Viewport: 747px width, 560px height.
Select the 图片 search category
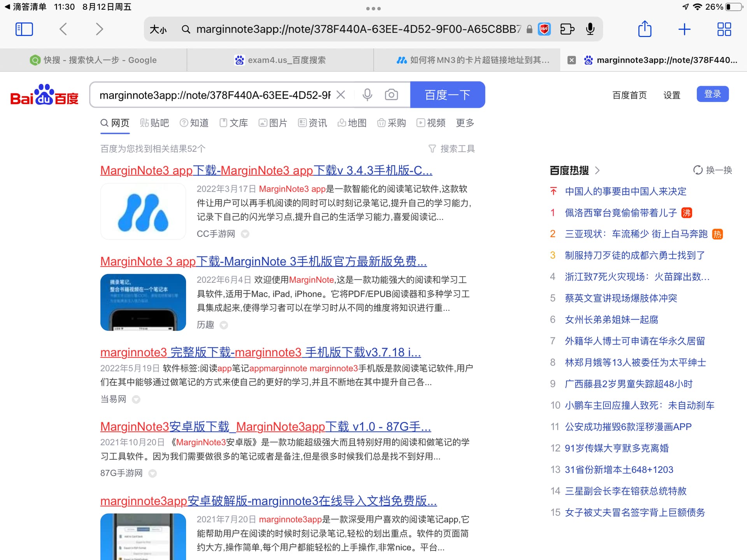273,123
